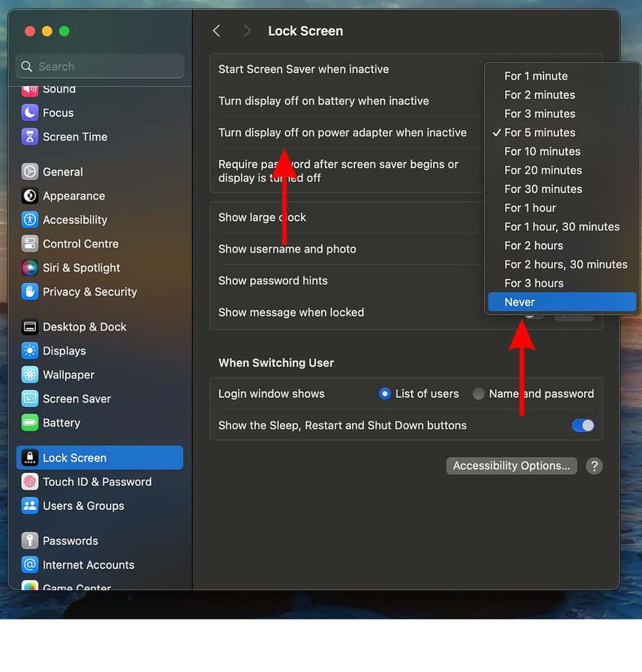The height and width of the screenshot is (672, 642).
Task: Open Screen Time preferences
Action: tap(74, 136)
